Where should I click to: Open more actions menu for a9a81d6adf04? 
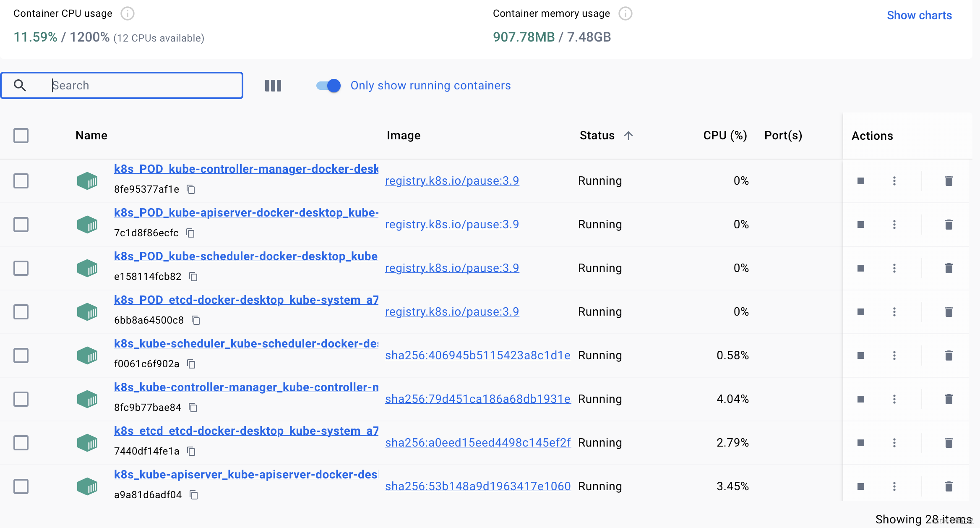click(894, 486)
